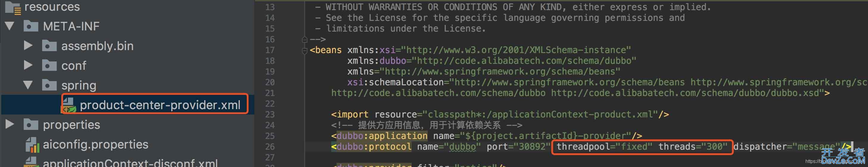
Task: Click the port="30892" attribute text
Action: 518,147
